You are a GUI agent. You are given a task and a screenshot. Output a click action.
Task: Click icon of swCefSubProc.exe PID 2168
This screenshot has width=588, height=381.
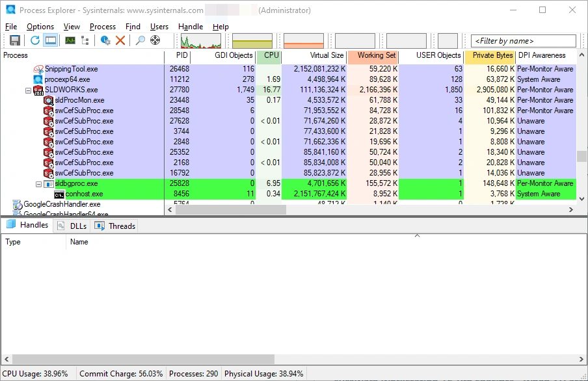[x=48, y=163]
